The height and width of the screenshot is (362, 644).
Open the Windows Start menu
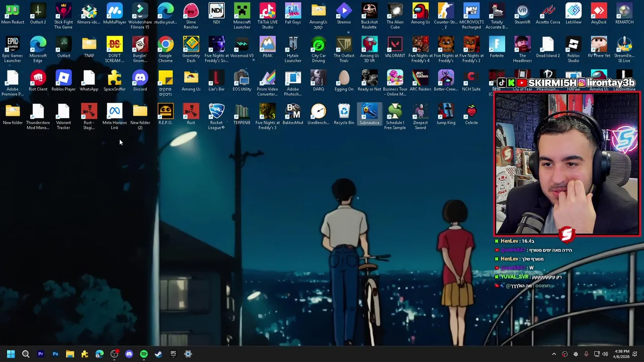pyautogui.click(x=11, y=354)
